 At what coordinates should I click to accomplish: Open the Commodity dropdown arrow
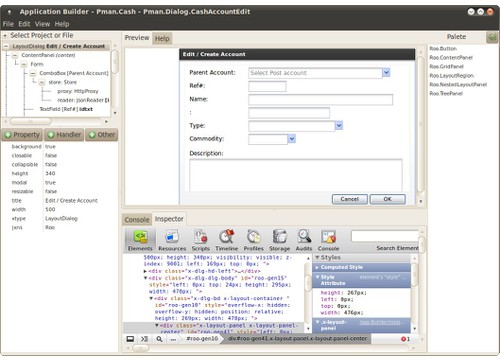[292, 139]
